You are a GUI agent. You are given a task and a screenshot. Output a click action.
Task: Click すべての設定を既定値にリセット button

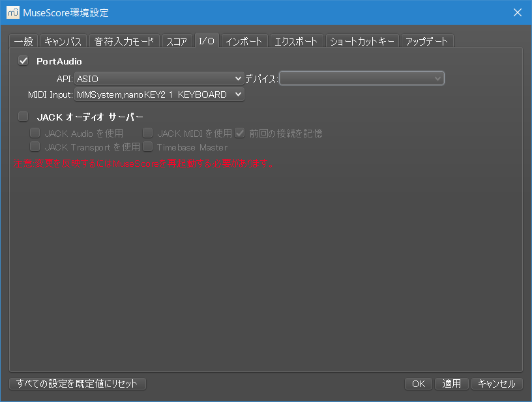click(x=78, y=384)
